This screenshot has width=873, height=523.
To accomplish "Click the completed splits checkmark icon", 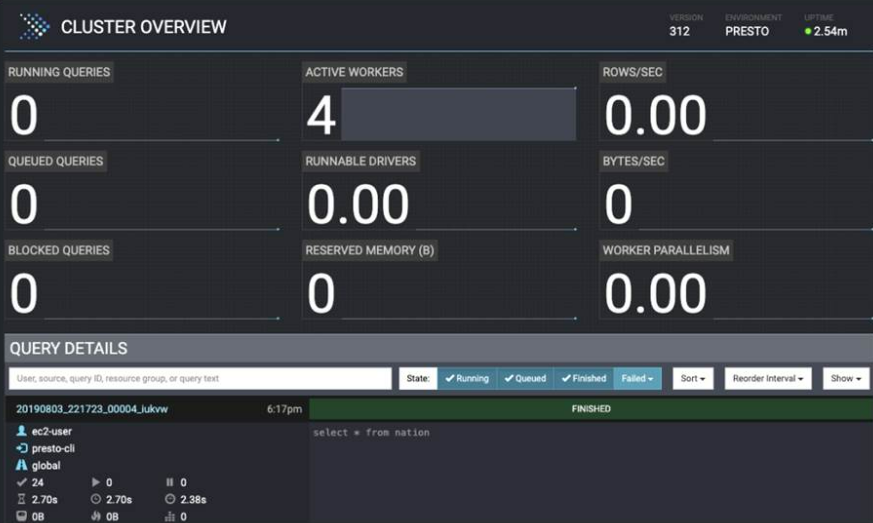I will point(21,482).
